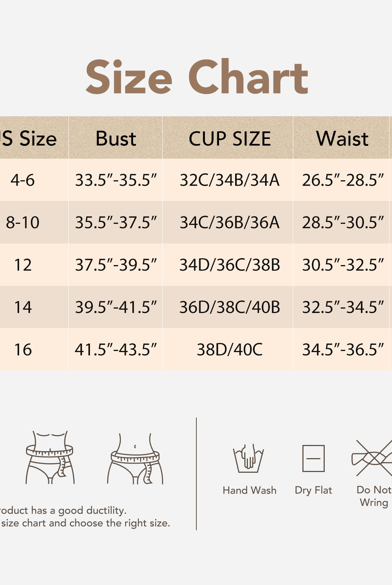Select the Waist column header

(342, 139)
